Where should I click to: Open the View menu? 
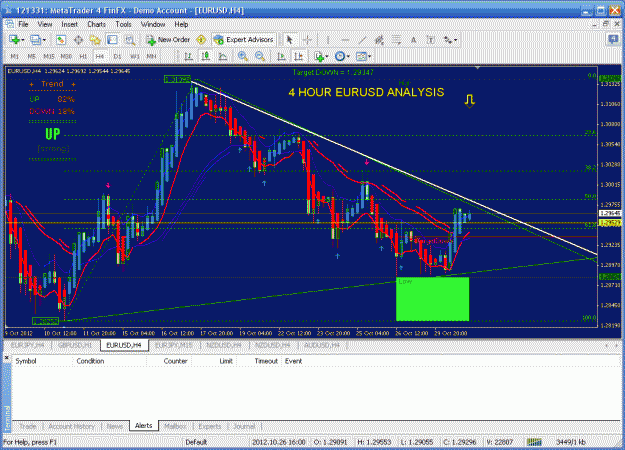pyautogui.click(x=45, y=24)
